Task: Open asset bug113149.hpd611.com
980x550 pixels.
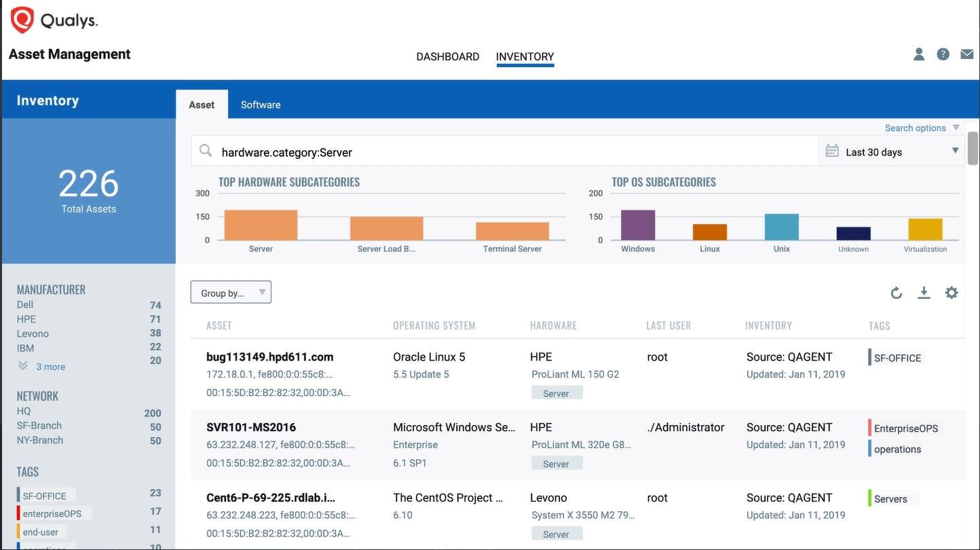Action: [x=269, y=357]
